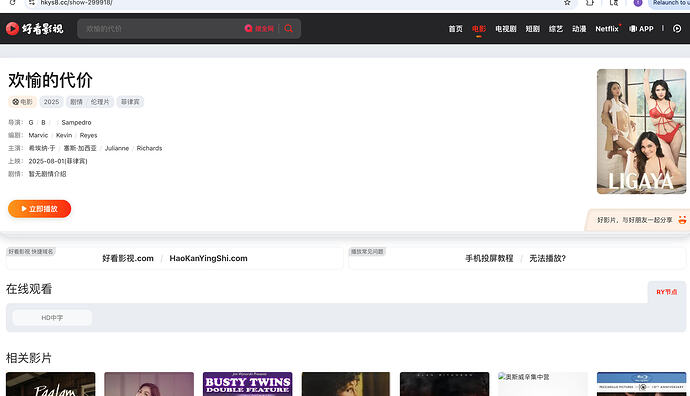Open the 奥斯威辛集中营 related thumbnail

pos(543,384)
